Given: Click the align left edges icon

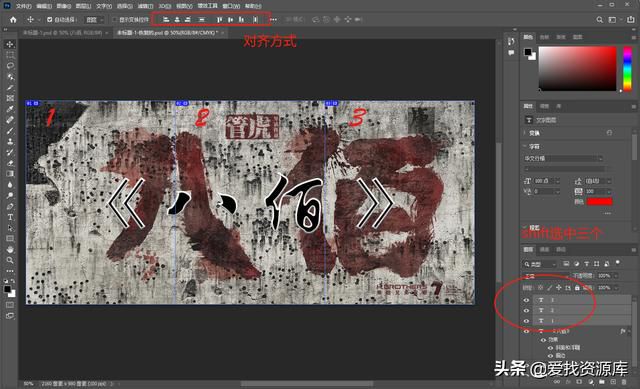Looking at the screenshot, I should click(166, 20).
